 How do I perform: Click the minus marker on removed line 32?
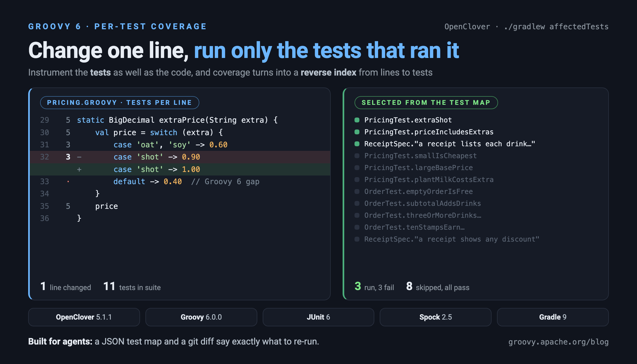pos(79,157)
